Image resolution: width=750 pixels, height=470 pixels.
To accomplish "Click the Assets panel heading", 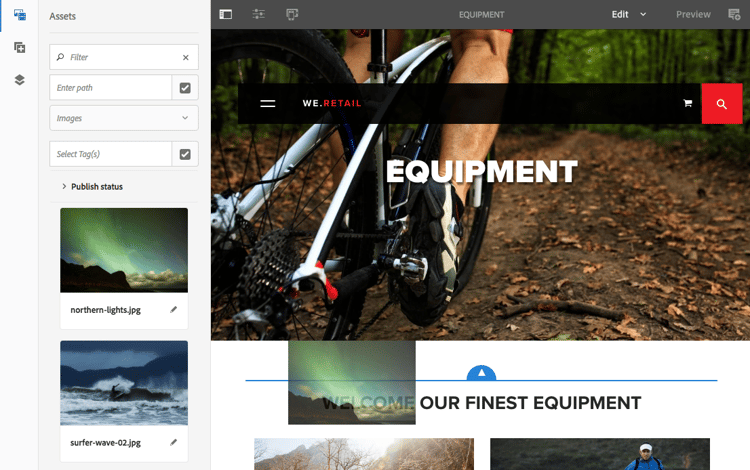I will [x=62, y=16].
